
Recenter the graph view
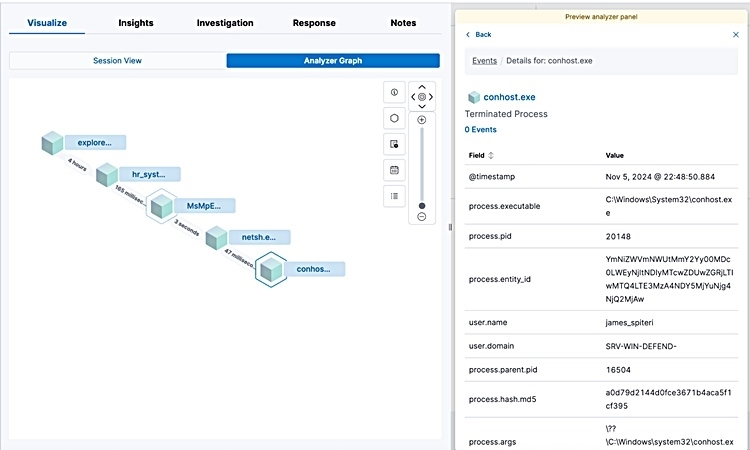tap(422, 97)
